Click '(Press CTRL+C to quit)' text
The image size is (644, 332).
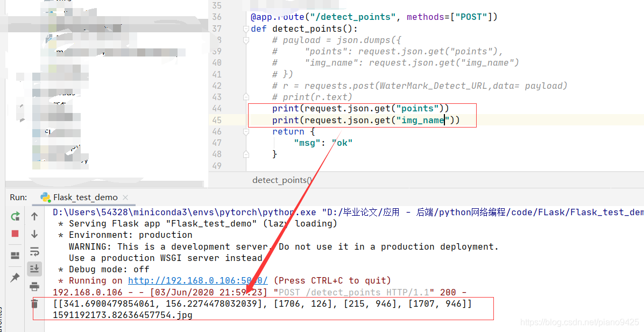332,281
